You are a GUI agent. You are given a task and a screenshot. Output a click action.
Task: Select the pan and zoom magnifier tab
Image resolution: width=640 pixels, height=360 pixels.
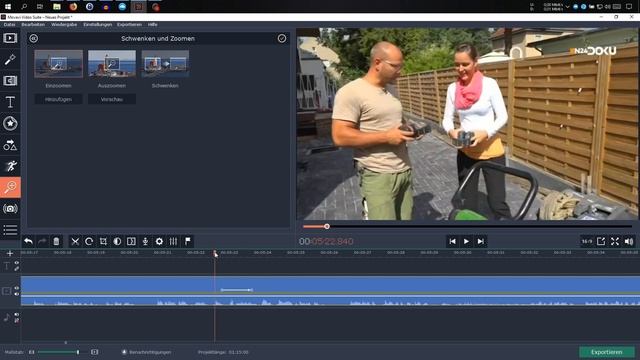click(10, 187)
